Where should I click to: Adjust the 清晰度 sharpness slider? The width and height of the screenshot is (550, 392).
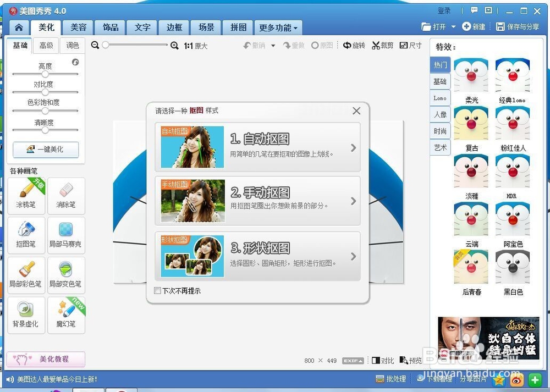tap(45, 130)
